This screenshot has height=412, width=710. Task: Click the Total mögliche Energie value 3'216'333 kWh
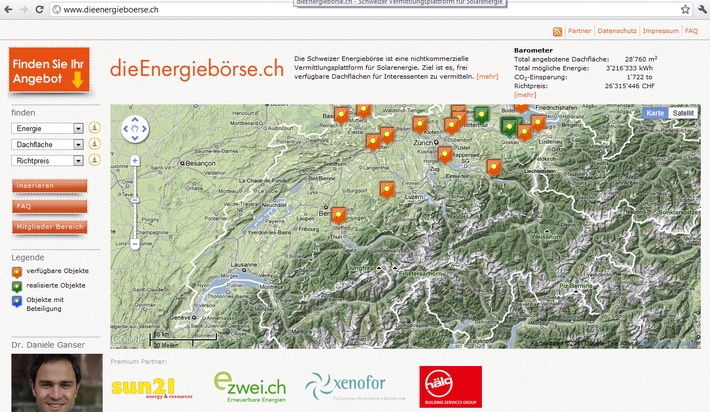pos(629,68)
